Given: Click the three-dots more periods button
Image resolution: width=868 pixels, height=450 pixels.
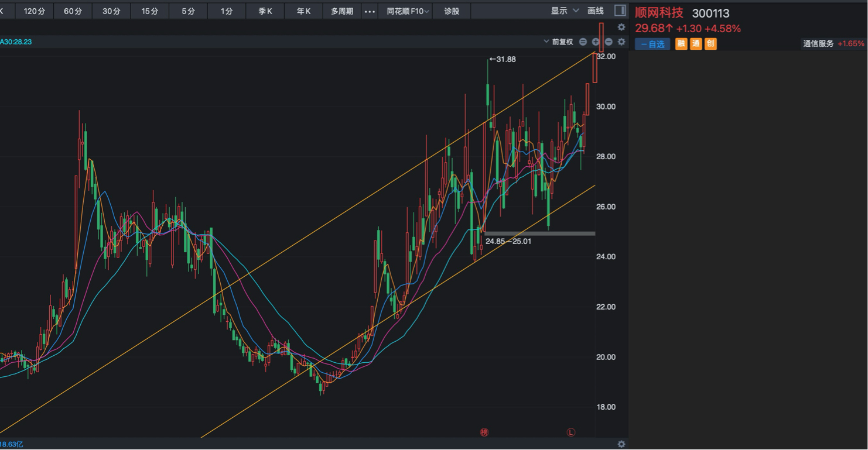Looking at the screenshot, I should [x=370, y=11].
